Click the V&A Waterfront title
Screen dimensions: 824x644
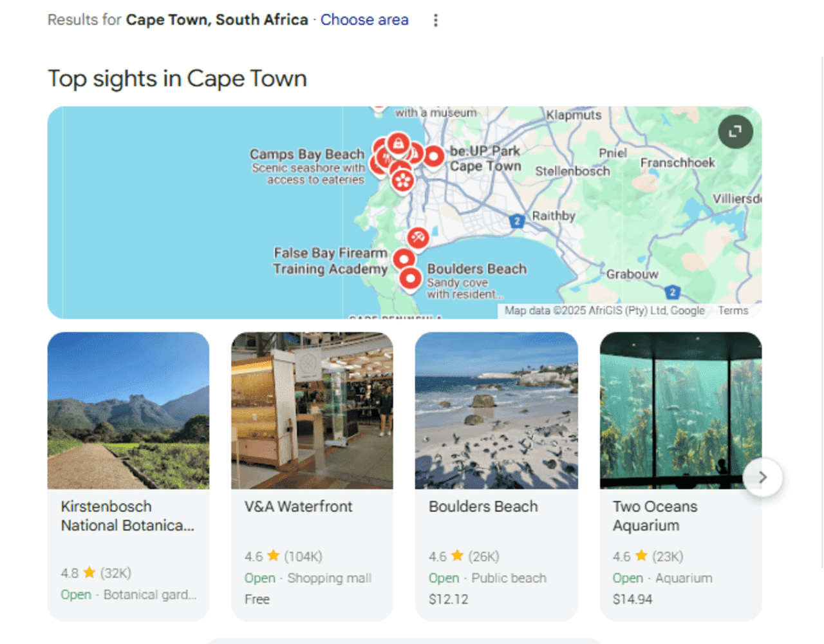299,507
